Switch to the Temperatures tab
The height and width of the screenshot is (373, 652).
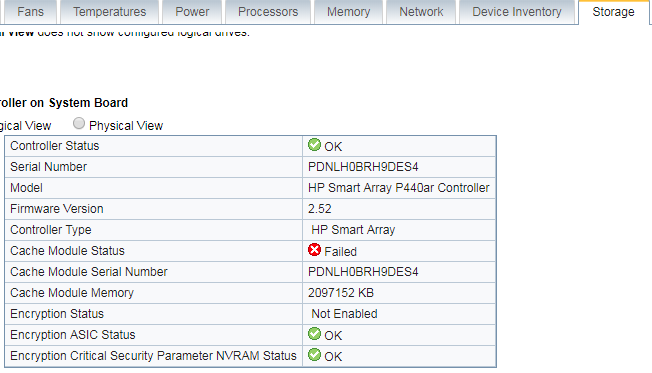click(x=110, y=12)
